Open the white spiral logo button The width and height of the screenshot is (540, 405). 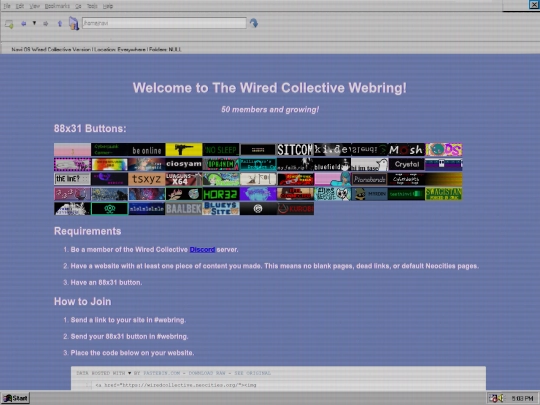(x=258, y=209)
